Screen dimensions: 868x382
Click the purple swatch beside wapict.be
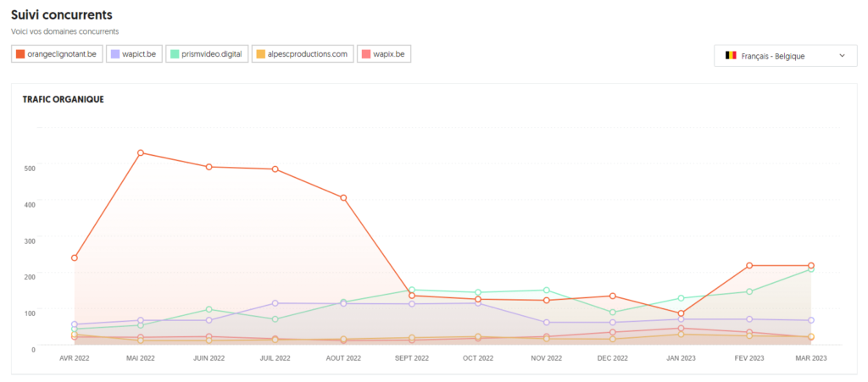point(115,54)
